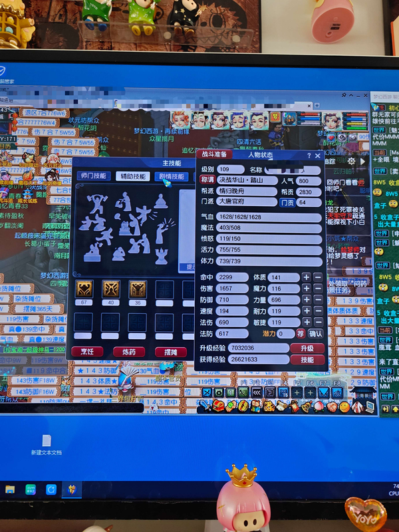The width and height of the screenshot is (399, 532).
Task: Click the pet's blue mana bar
Action: (309, 119)
